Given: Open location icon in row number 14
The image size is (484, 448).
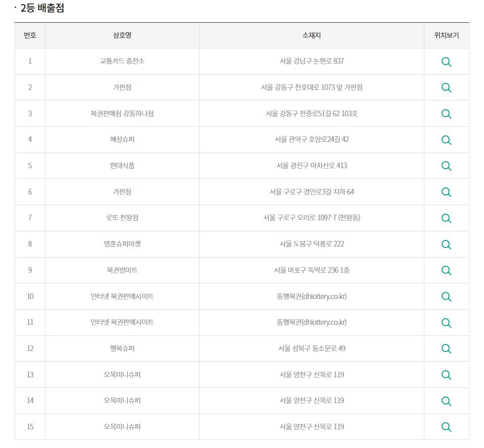Looking at the screenshot, I should point(446,402).
